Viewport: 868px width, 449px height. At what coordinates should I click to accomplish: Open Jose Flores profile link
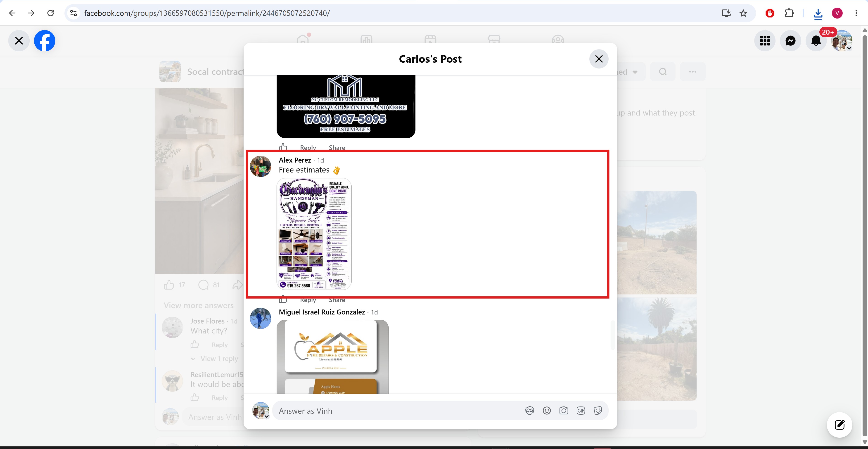click(x=207, y=321)
